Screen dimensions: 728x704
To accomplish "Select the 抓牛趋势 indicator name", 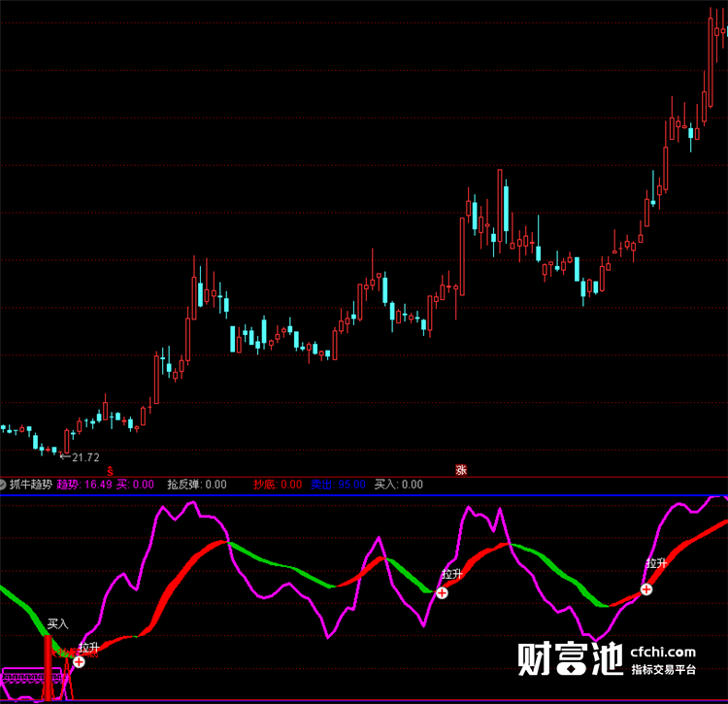I will pyautogui.click(x=31, y=485).
